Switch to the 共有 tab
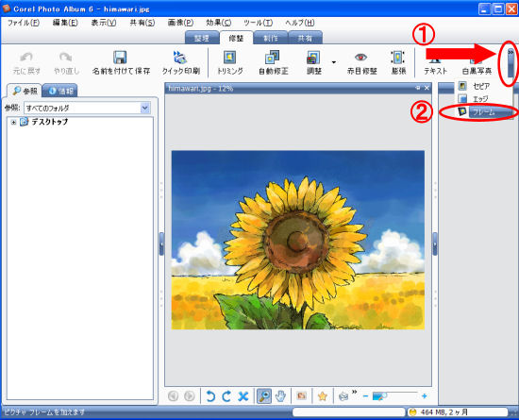The height and width of the screenshot is (420, 519). click(305, 38)
